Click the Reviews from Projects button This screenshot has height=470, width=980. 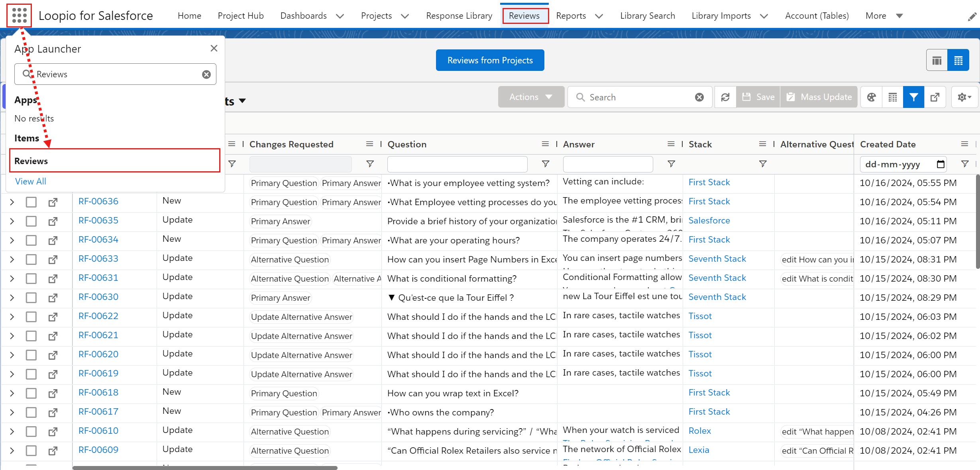(x=490, y=61)
